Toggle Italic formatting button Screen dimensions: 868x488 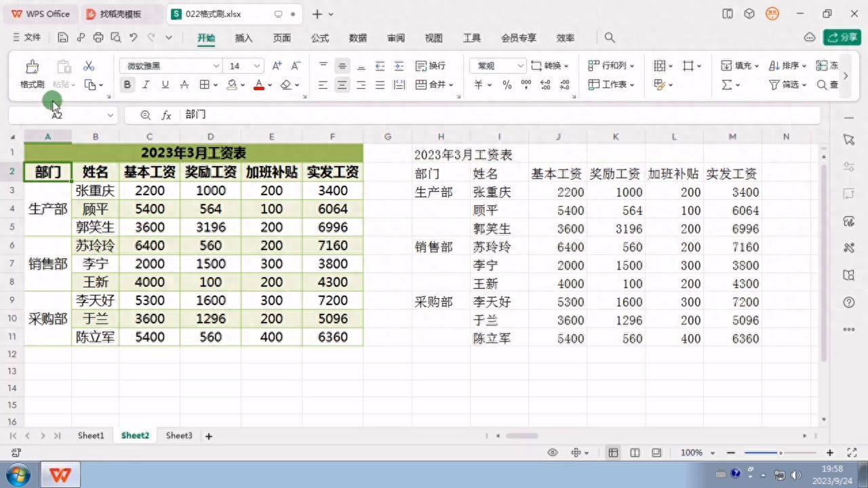(146, 85)
